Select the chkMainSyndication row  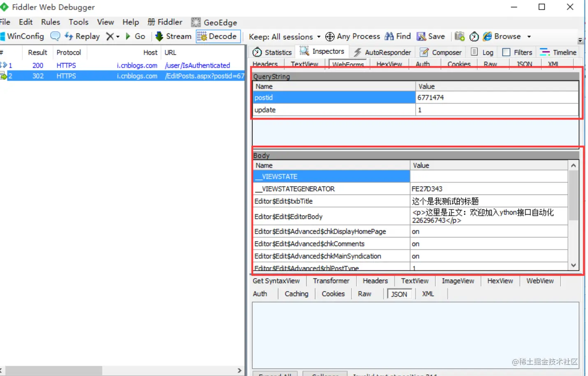tap(410, 256)
